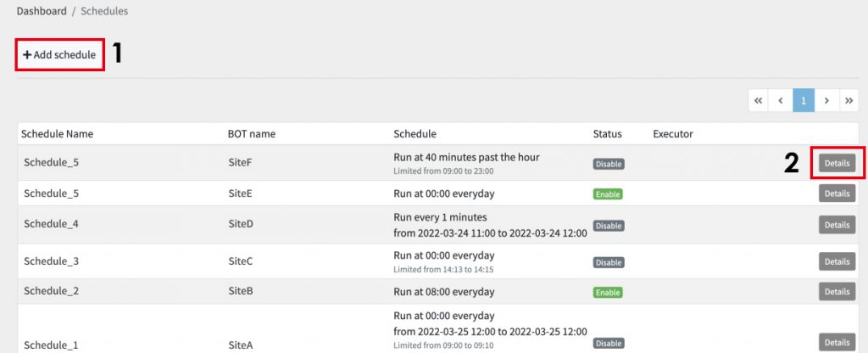
Task: Click the Enable status badge for SiteE
Action: click(x=608, y=194)
